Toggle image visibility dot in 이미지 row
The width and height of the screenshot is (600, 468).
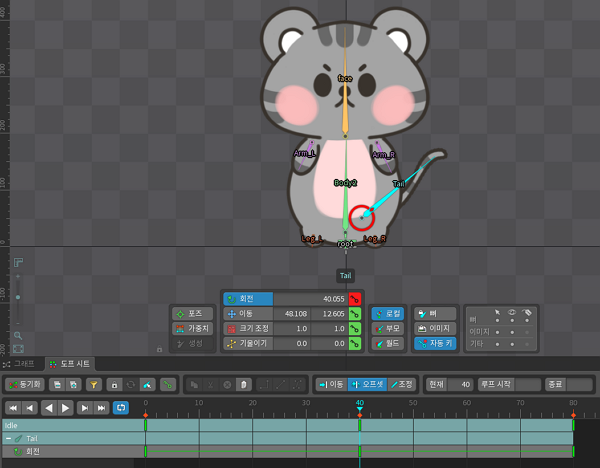coord(512,332)
